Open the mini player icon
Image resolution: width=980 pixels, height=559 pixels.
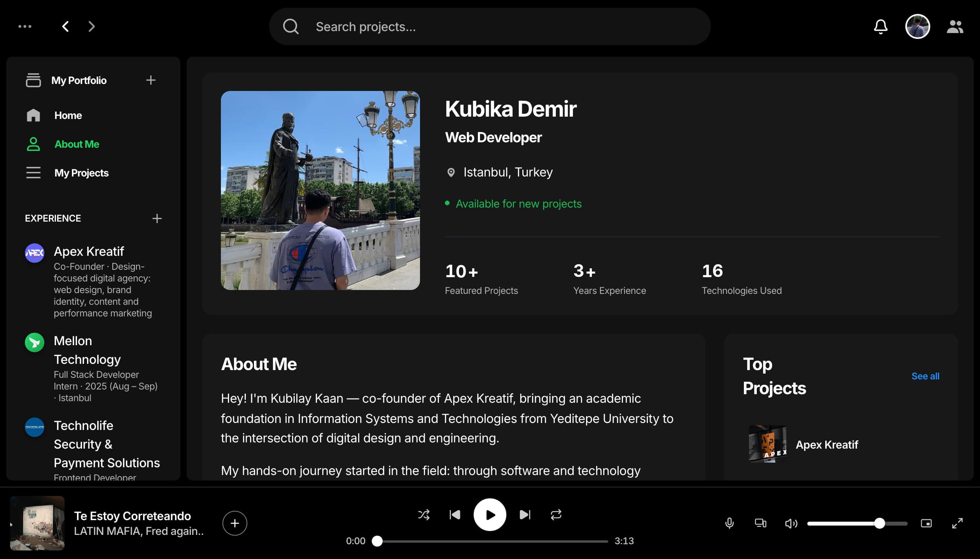coord(926,523)
